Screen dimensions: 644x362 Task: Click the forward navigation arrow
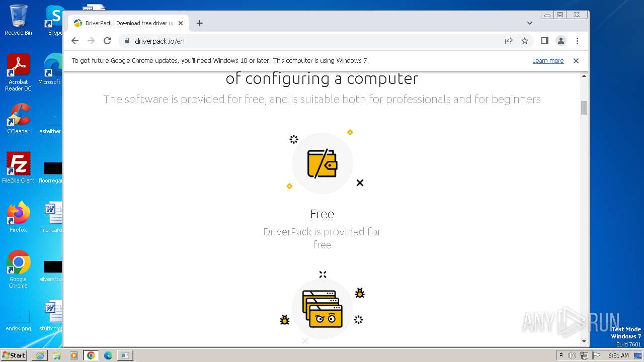pos(91,41)
